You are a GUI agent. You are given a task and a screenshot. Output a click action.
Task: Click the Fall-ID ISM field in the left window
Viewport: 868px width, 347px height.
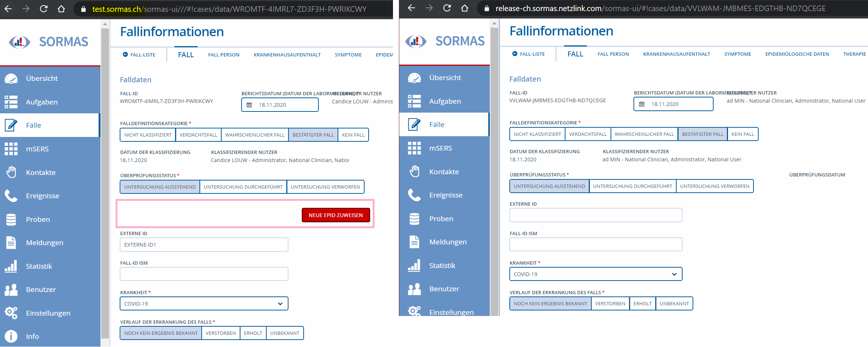pyautogui.click(x=204, y=274)
